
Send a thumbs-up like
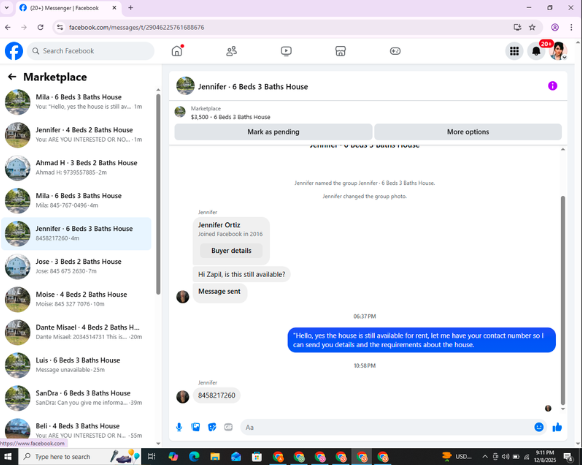(557, 427)
